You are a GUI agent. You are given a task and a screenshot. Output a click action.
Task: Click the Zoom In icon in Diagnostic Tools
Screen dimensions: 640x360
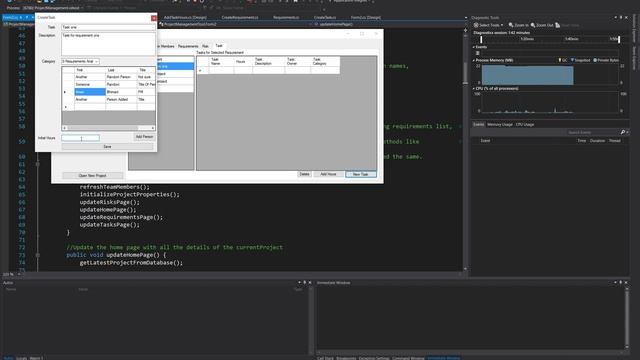point(518,25)
